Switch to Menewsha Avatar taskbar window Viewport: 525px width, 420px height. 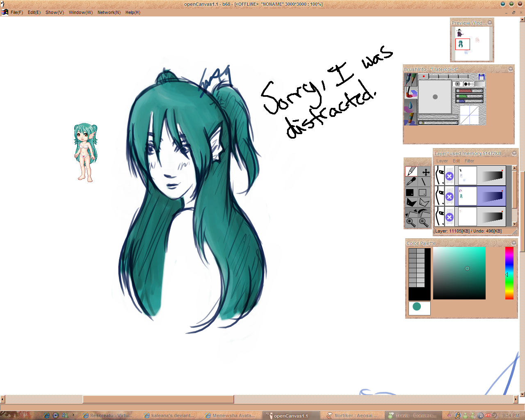point(230,415)
